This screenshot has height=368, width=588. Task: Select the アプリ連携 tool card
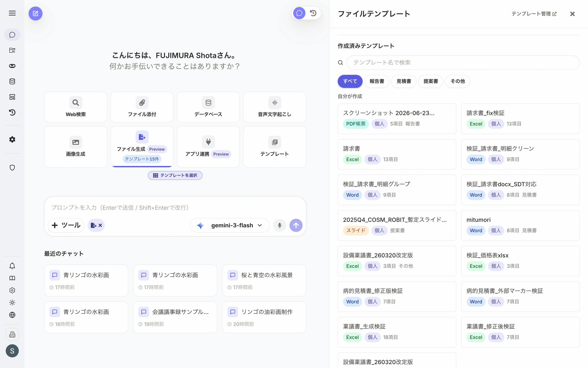(208, 147)
